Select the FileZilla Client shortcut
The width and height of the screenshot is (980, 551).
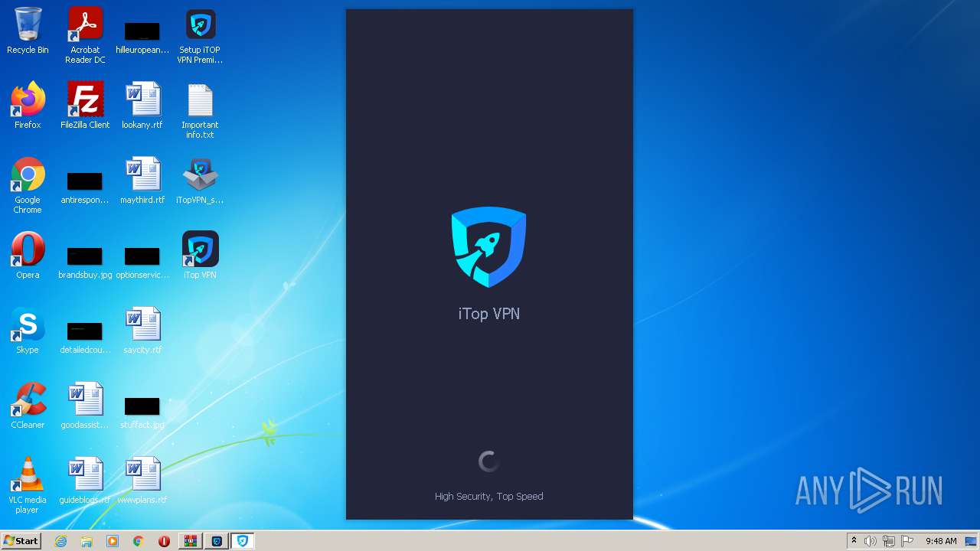click(85, 106)
